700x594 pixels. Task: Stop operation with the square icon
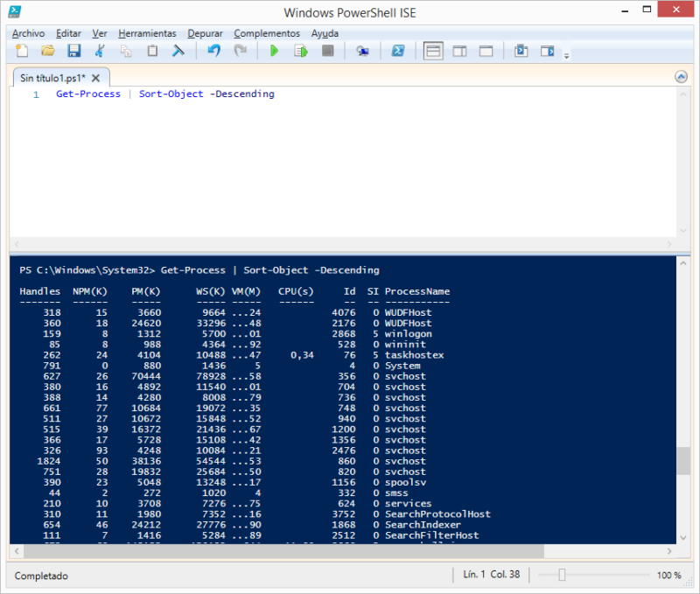pos(327,51)
